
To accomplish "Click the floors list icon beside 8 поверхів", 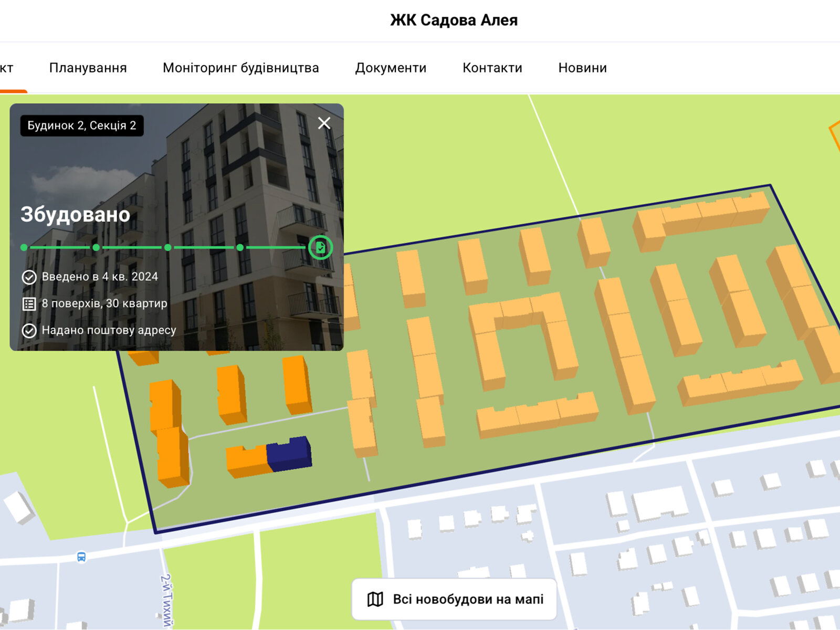I will coord(29,304).
